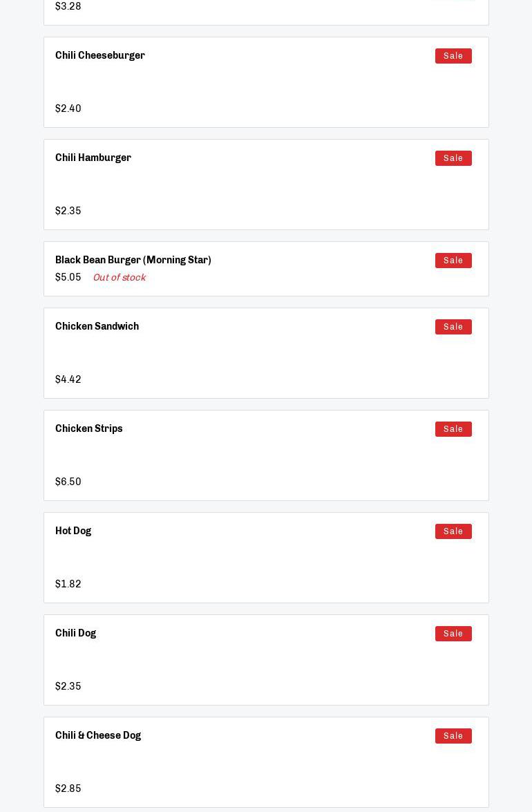
Task: Click Sale badge on Chili Hamburger
Action: click(453, 158)
